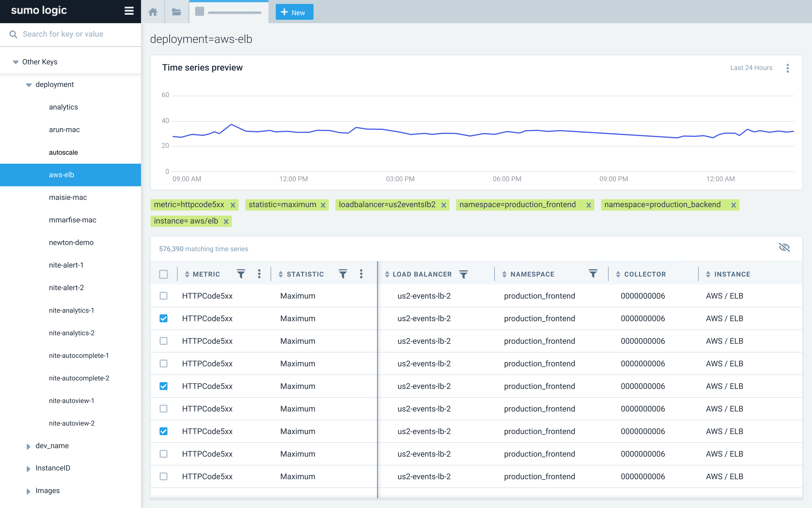Viewport: 812px width, 508px height.
Task: Check the third HTTPCode5xx row checkbox
Action: [164, 341]
